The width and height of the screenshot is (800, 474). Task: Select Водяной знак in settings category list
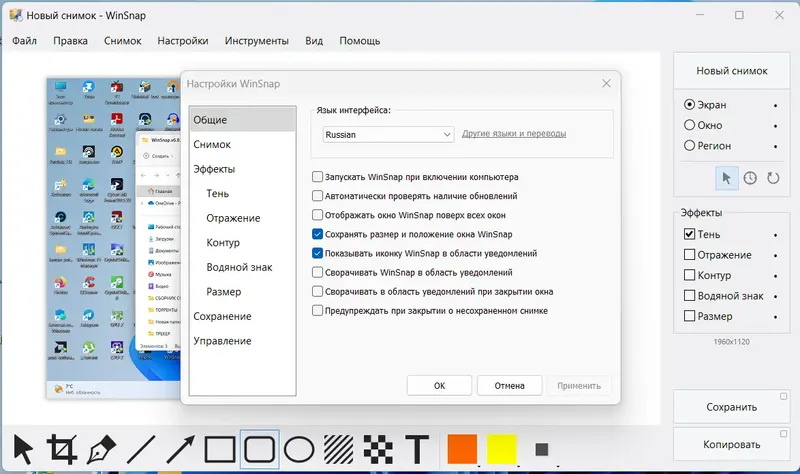[242, 267]
